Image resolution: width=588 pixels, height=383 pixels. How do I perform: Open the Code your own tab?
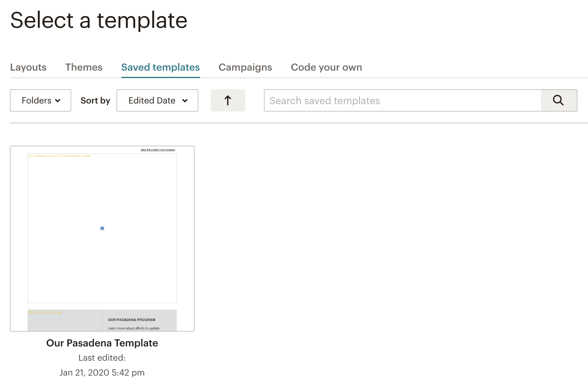point(326,67)
